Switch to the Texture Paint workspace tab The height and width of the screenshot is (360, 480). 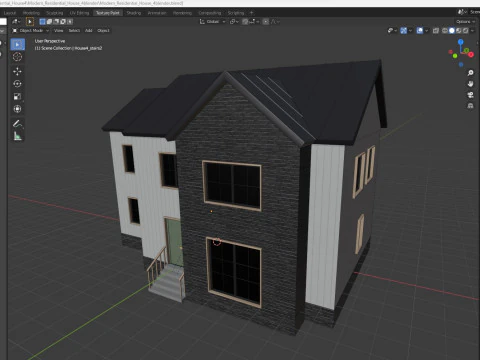click(108, 13)
